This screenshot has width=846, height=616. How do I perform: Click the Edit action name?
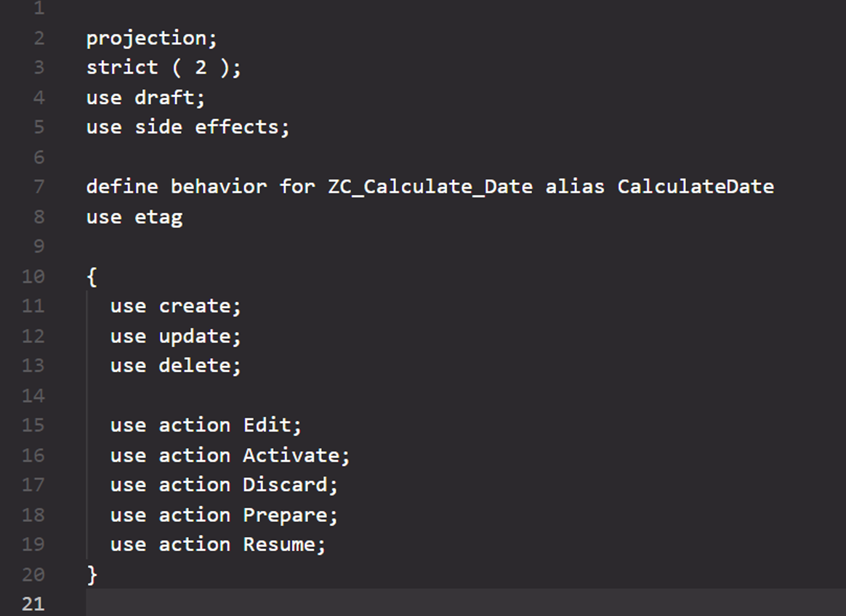point(267,425)
